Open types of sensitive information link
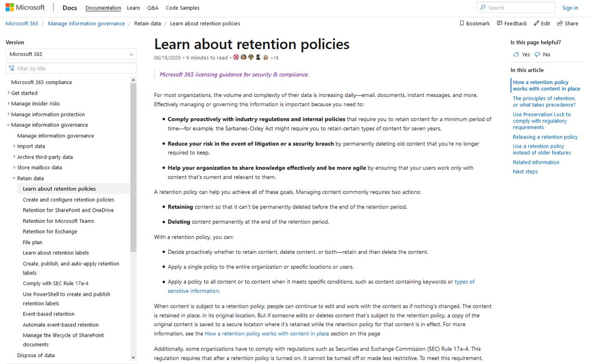The image size is (591, 364). (464, 281)
